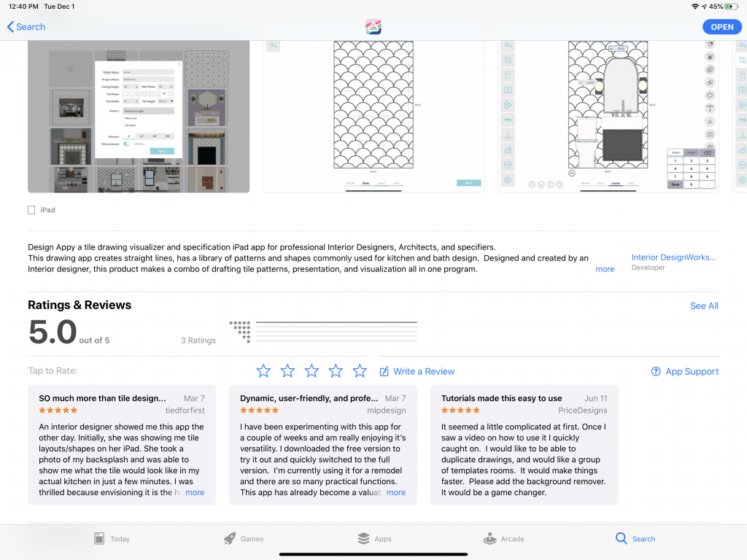Tap the Design Appy app icon in header

[373, 27]
